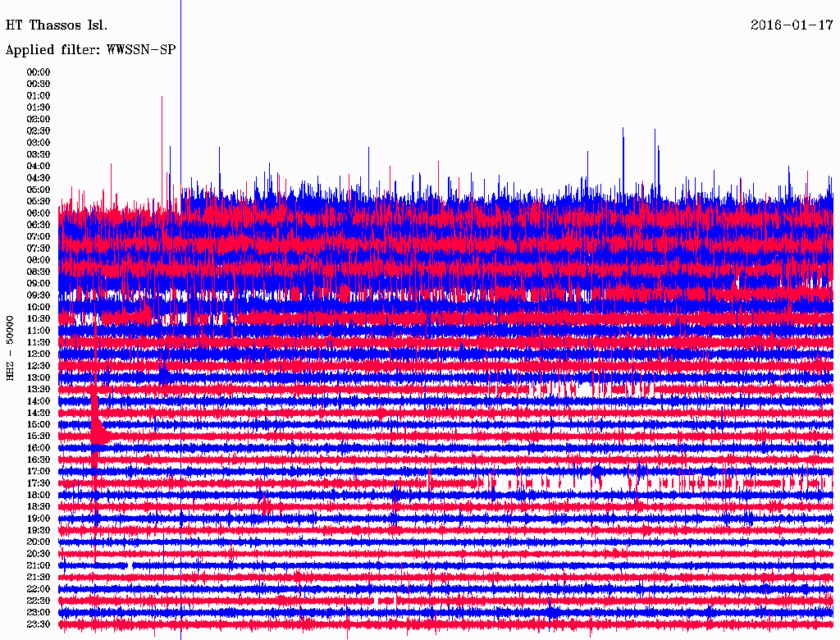This screenshot has height=640, width=840.
Task: Select the 23:30 time label
Action: pos(39,624)
